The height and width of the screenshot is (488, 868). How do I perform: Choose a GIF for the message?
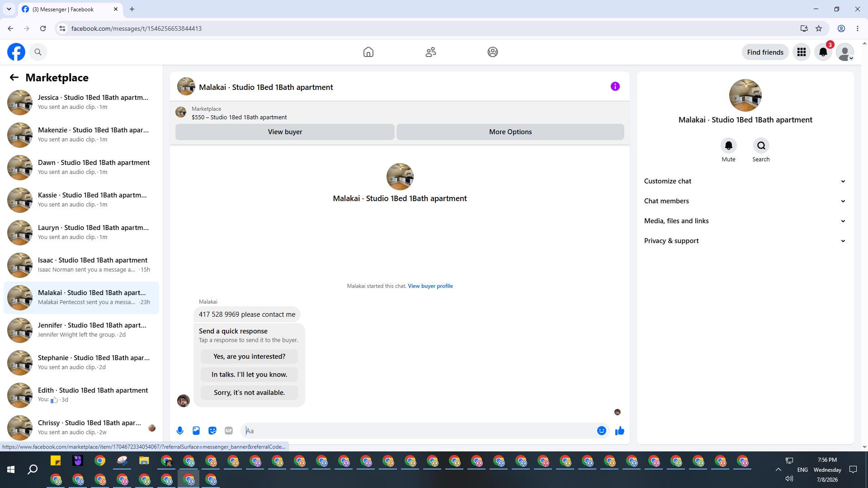tap(229, 431)
